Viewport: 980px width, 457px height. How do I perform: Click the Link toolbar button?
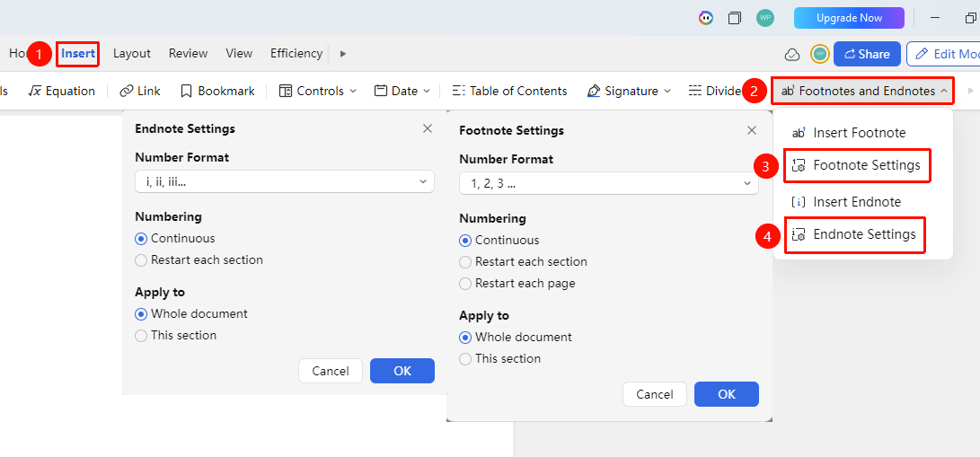click(140, 92)
